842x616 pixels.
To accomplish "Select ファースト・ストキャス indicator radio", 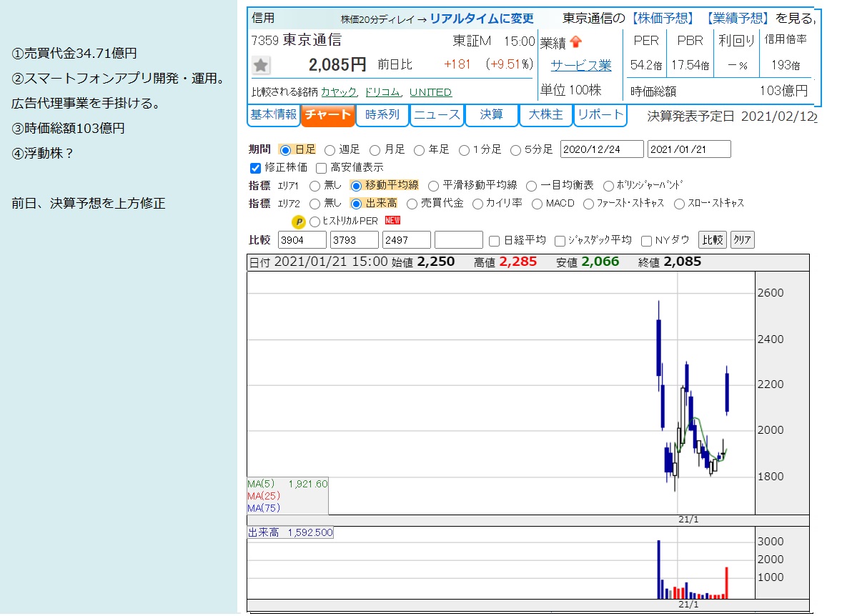I will [588, 204].
